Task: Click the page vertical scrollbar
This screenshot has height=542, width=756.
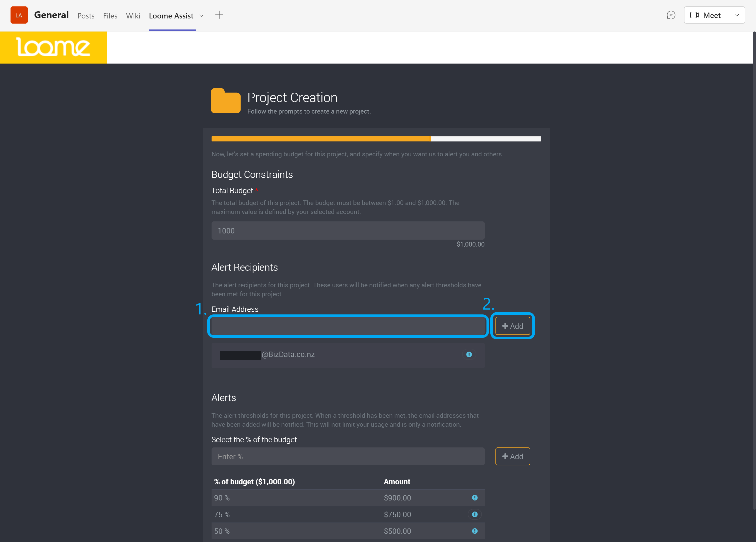Action: [754, 271]
